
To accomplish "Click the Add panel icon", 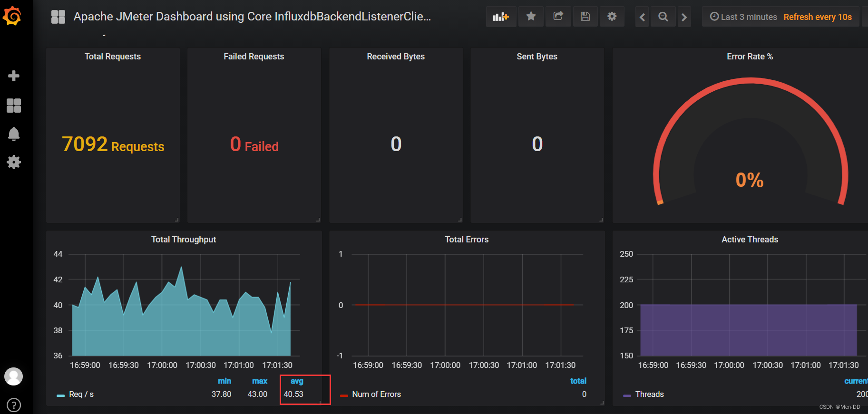I will point(501,17).
